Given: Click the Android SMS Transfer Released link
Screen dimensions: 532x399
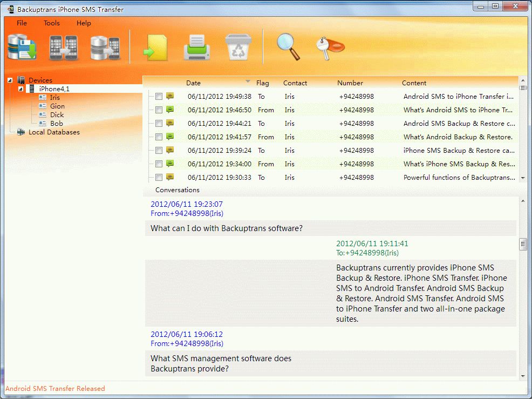Looking at the screenshot, I should [x=55, y=389].
